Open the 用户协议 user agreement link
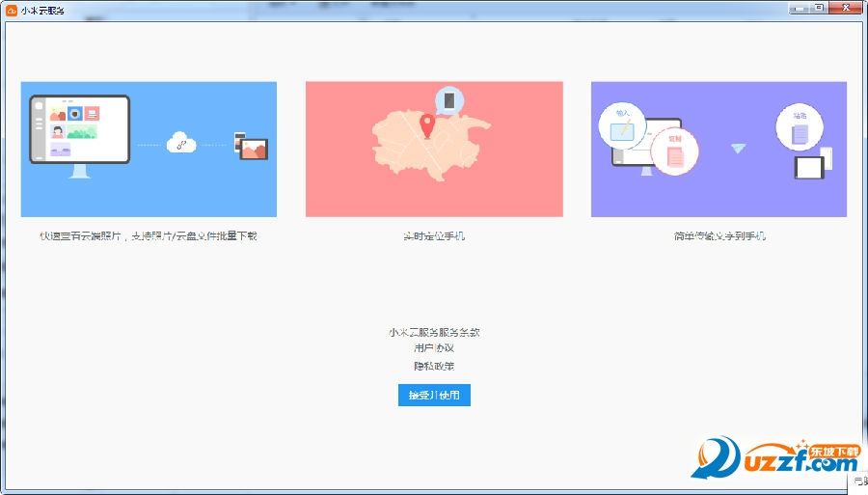Viewport: 868px width, 495px height. pyautogui.click(x=434, y=347)
